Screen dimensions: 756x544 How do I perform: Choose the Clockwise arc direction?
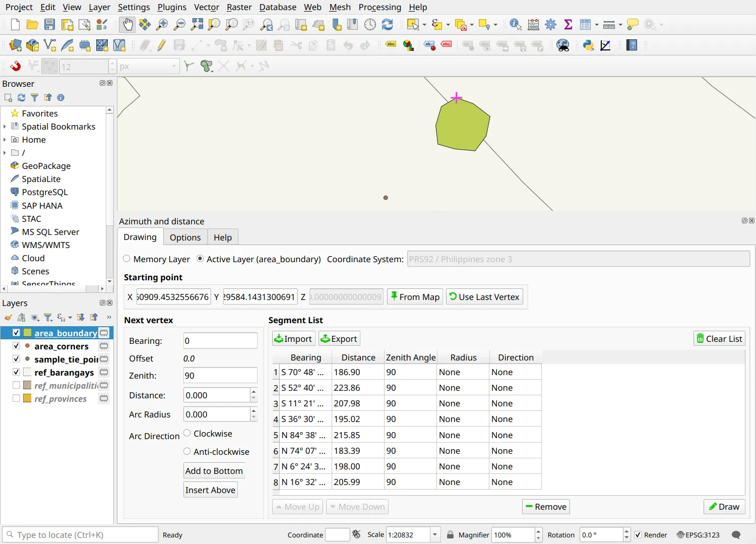pyautogui.click(x=187, y=433)
